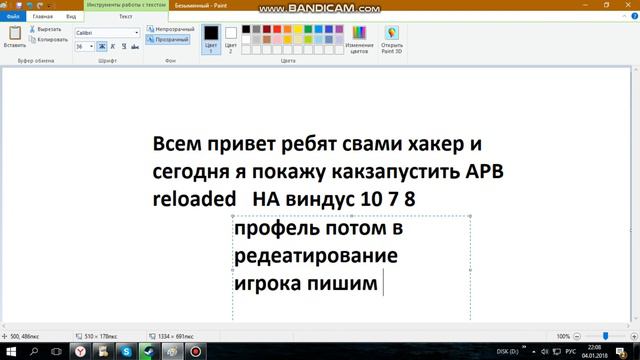Open Skype from taskbar
Viewport: 640px width, 360px height.
pos(126,351)
